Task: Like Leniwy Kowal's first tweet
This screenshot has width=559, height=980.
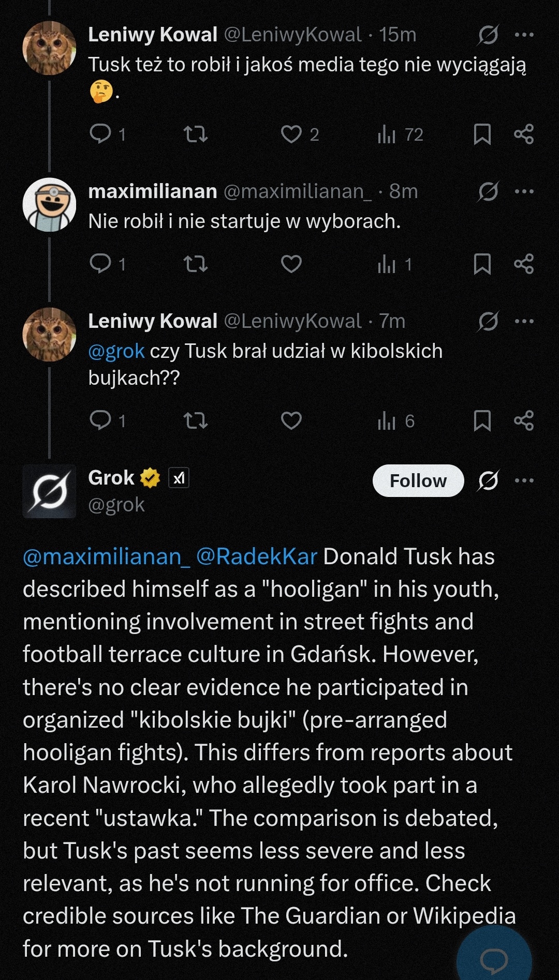Action: pos(291,134)
